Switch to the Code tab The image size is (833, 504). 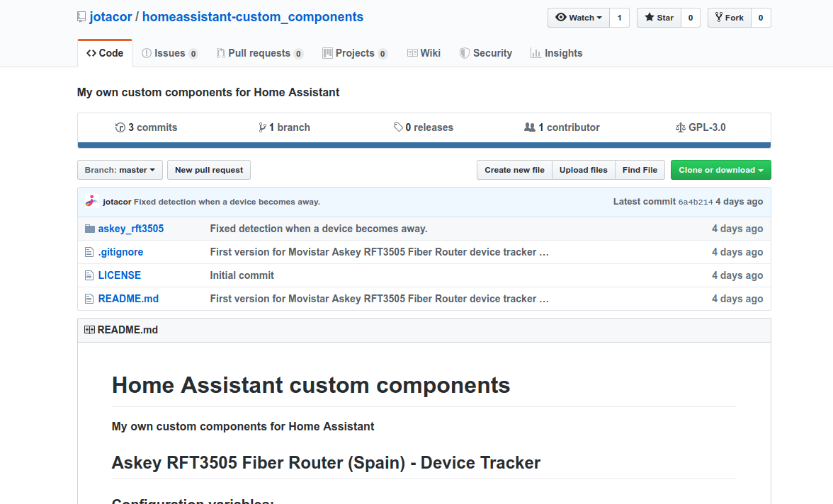tap(105, 53)
